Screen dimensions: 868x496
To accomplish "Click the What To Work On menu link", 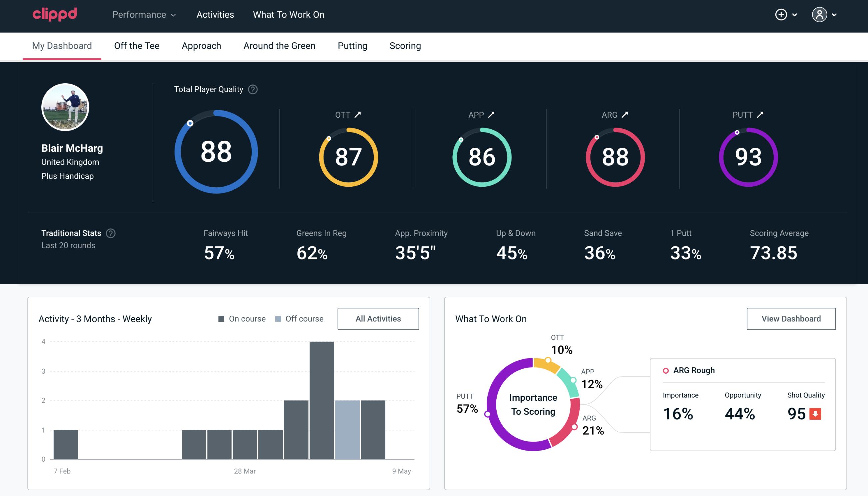I will 288,14.
